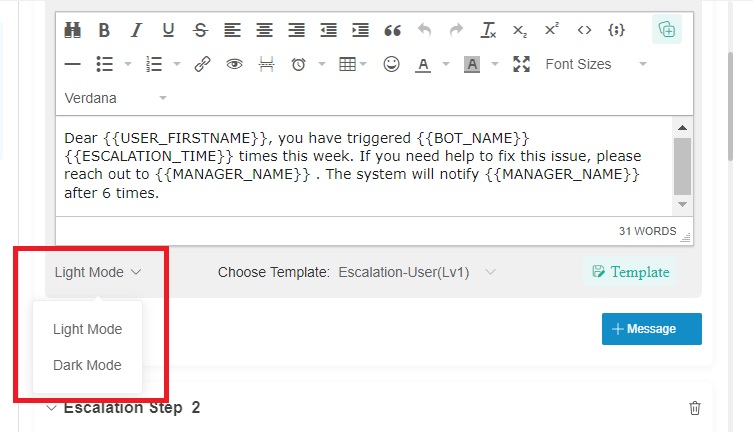Image resolution: width=753 pixels, height=432 pixels.
Task: Open the emoticons picker
Action: [x=391, y=64]
